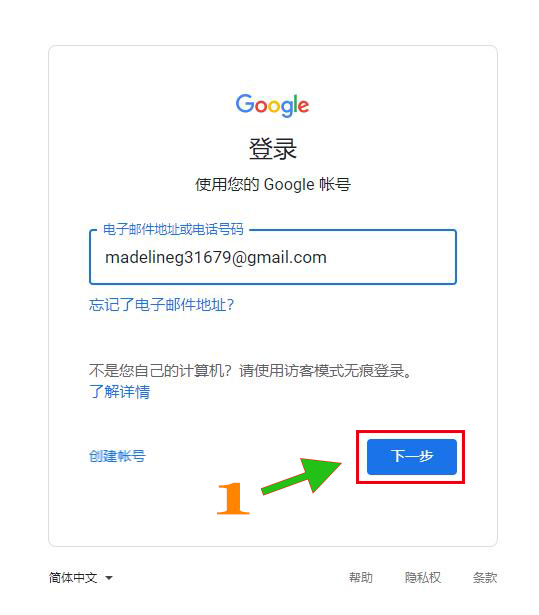Focus the email or phone input field
This screenshot has height=615, width=539.
pyautogui.click(x=273, y=257)
